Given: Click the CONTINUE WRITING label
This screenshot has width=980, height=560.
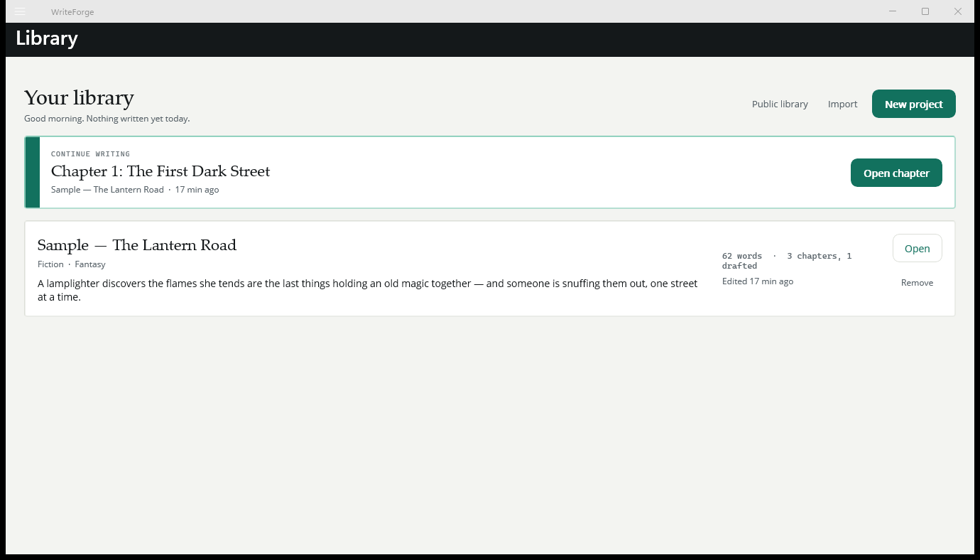Looking at the screenshot, I should click(x=90, y=154).
